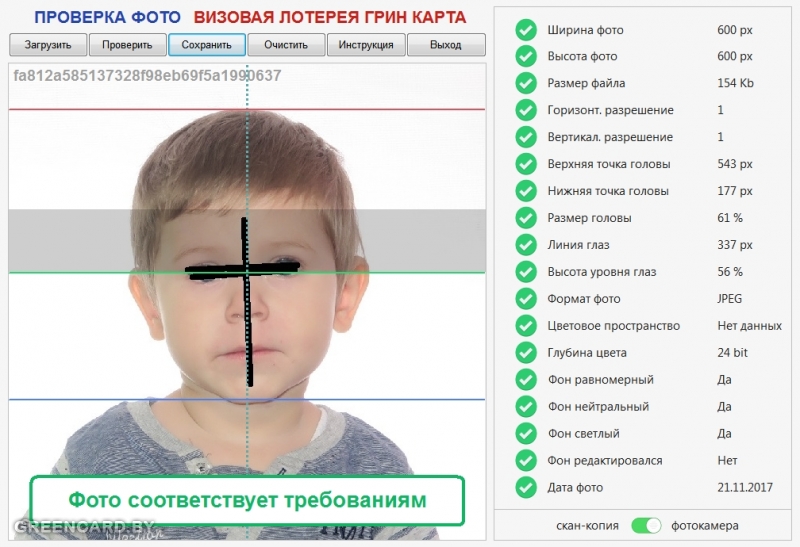Click the Фон нейтральный label
Viewport: 800px width, 547px height.
click(598, 407)
